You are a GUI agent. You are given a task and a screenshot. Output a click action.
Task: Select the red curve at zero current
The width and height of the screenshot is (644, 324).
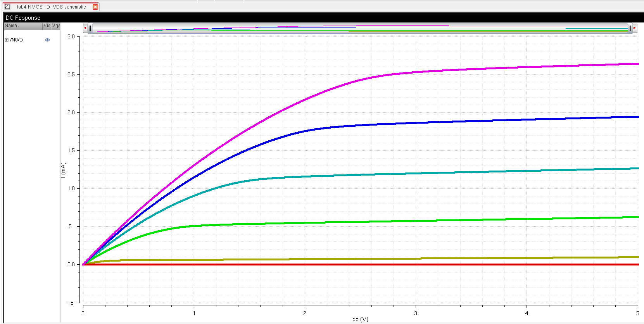[361, 264]
